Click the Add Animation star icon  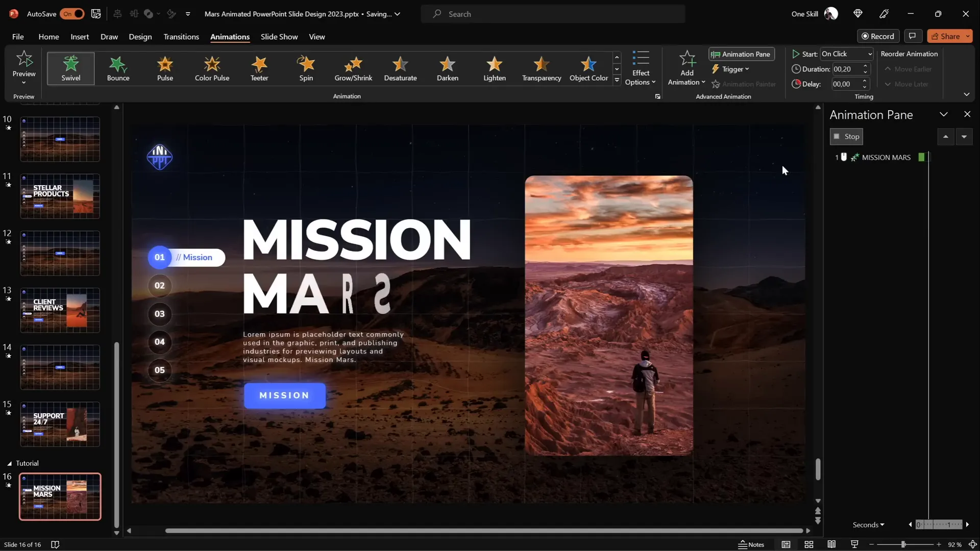coord(687,60)
